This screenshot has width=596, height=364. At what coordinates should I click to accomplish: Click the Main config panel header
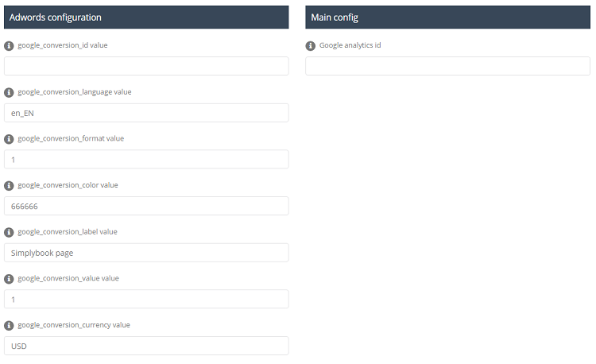447,17
